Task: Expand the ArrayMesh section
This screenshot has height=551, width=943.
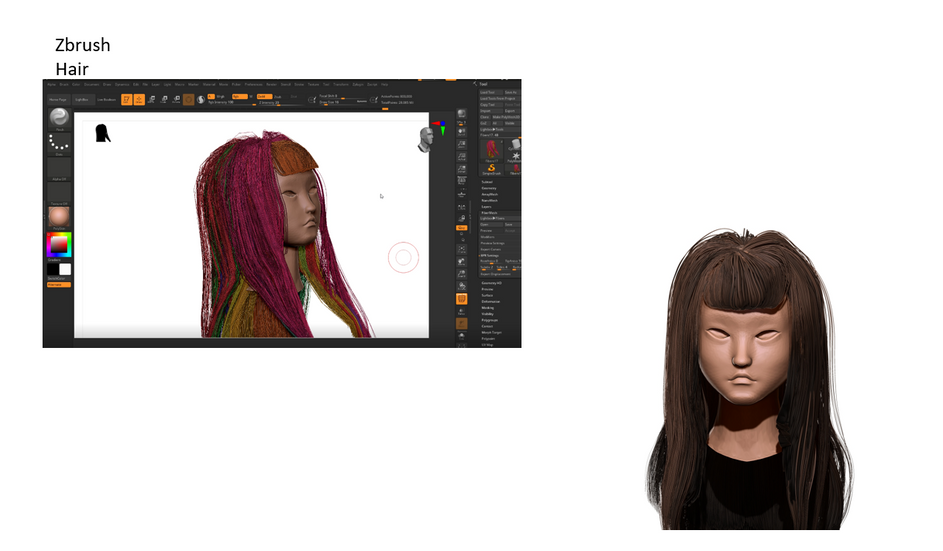Action: (x=490, y=194)
